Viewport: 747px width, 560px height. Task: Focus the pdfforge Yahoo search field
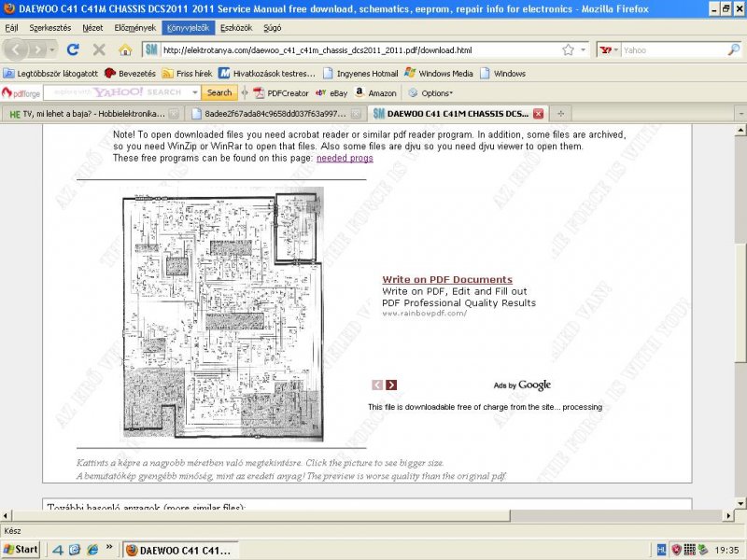[118, 92]
